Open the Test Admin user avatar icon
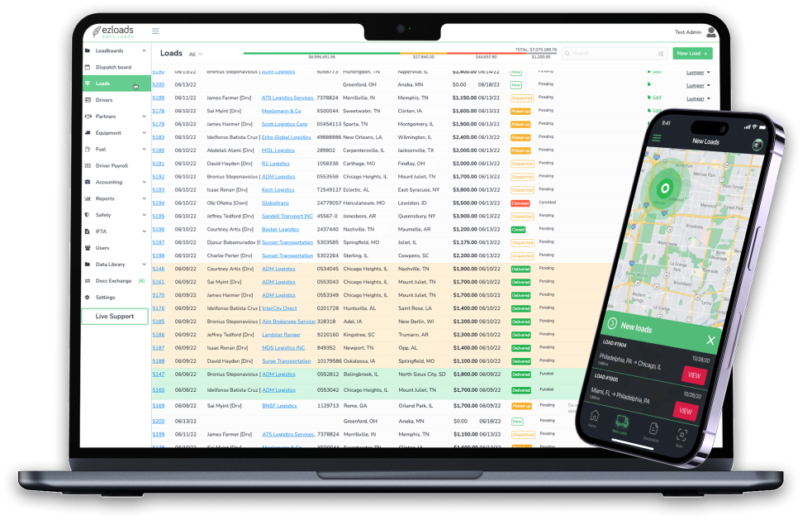This screenshot has width=812, height=520. pyautogui.click(x=710, y=31)
